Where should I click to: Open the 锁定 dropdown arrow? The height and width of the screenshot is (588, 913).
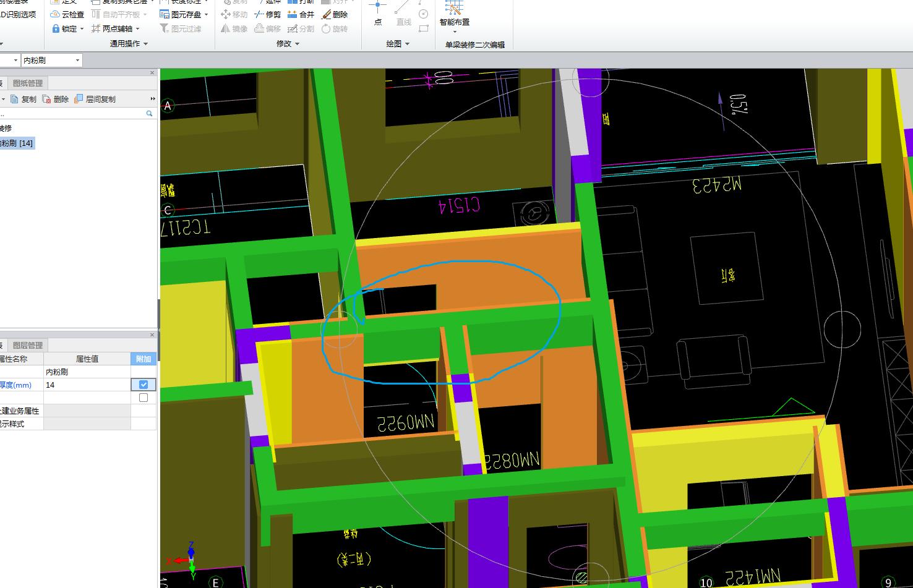[x=82, y=29]
